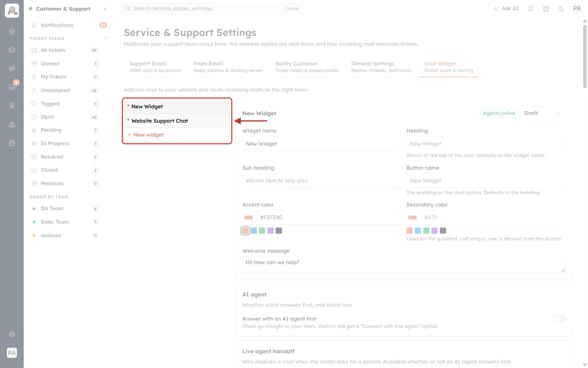Viewport: 588px width, 368px height.
Task: Open the PA profile avatar in the top right
Action: pyautogui.click(x=577, y=9)
